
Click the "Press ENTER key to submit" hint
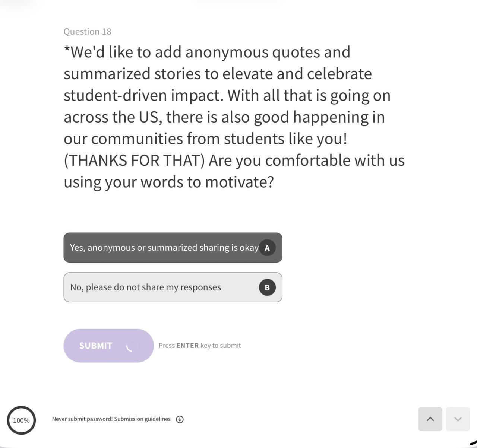click(x=200, y=346)
